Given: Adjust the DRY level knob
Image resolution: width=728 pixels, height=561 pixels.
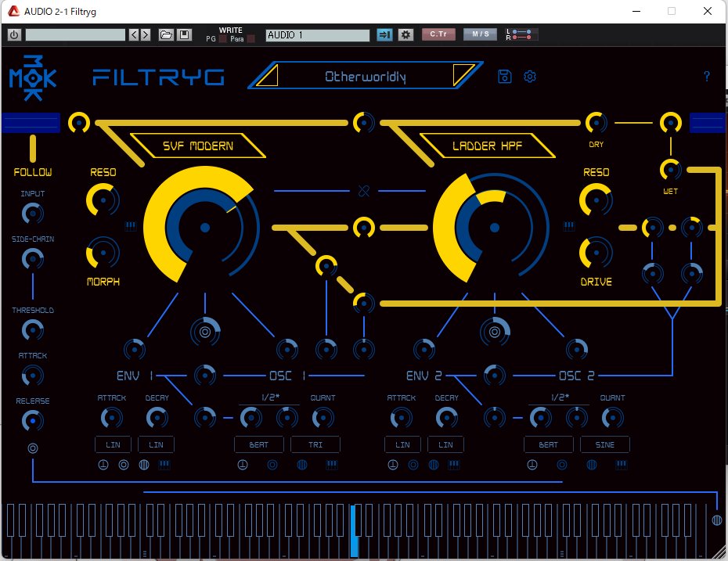Looking at the screenshot, I should click(x=596, y=123).
